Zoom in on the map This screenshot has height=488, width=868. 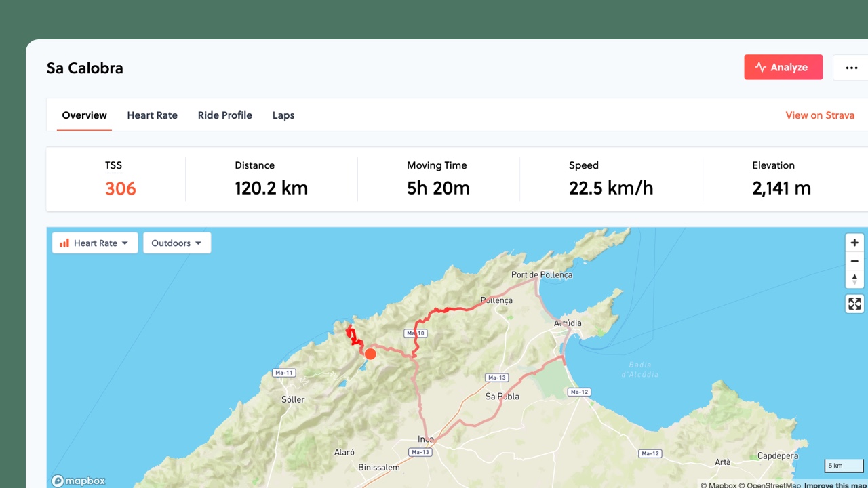854,243
